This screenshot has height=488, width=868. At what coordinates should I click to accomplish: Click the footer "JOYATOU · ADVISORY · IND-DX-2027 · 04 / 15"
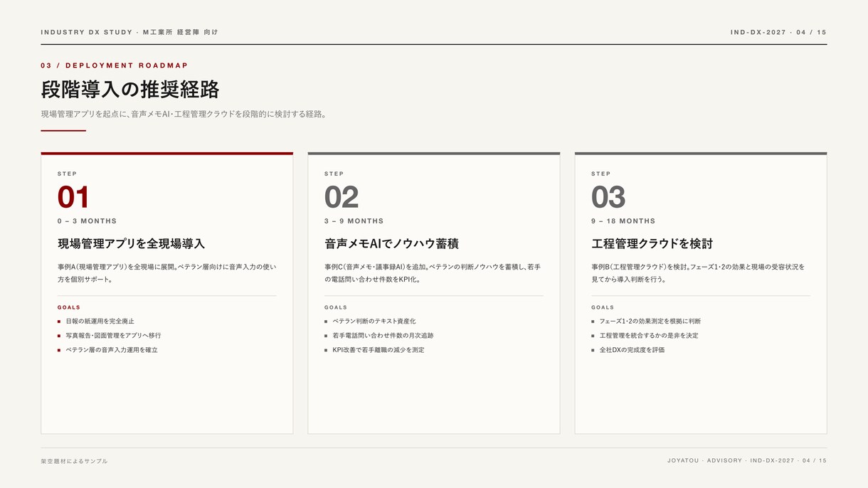(x=747, y=461)
